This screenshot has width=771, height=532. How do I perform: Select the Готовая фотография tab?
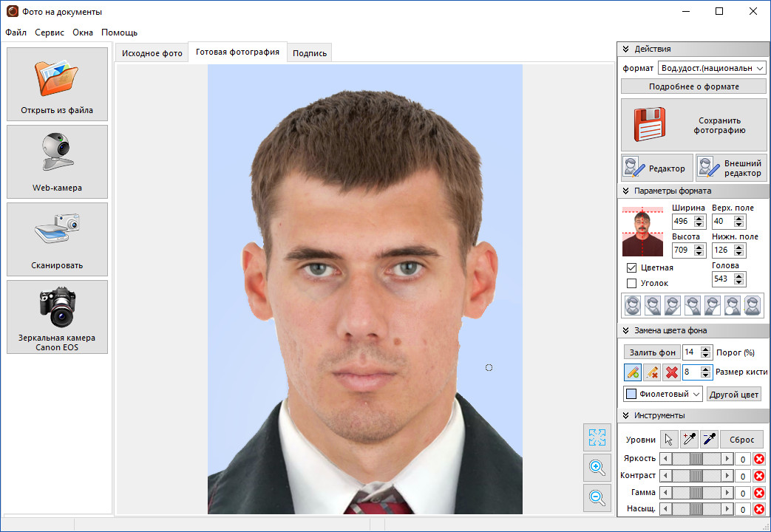coord(237,52)
